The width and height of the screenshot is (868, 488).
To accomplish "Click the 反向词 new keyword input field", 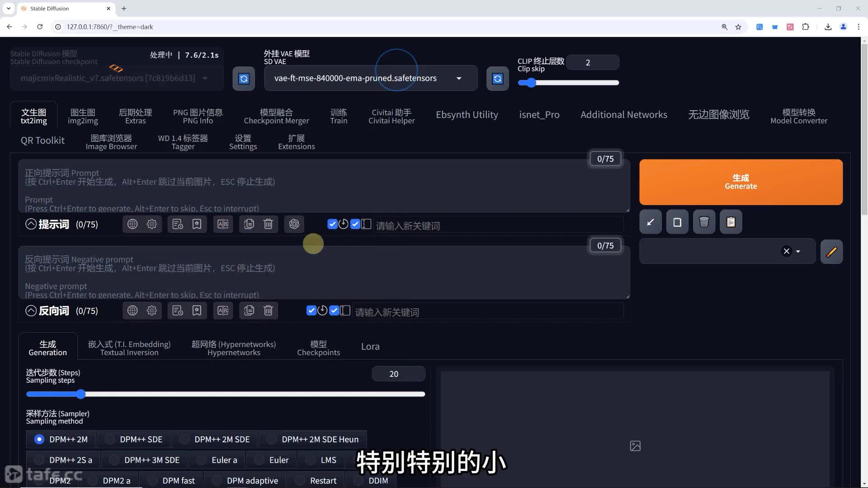I will [x=487, y=312].
